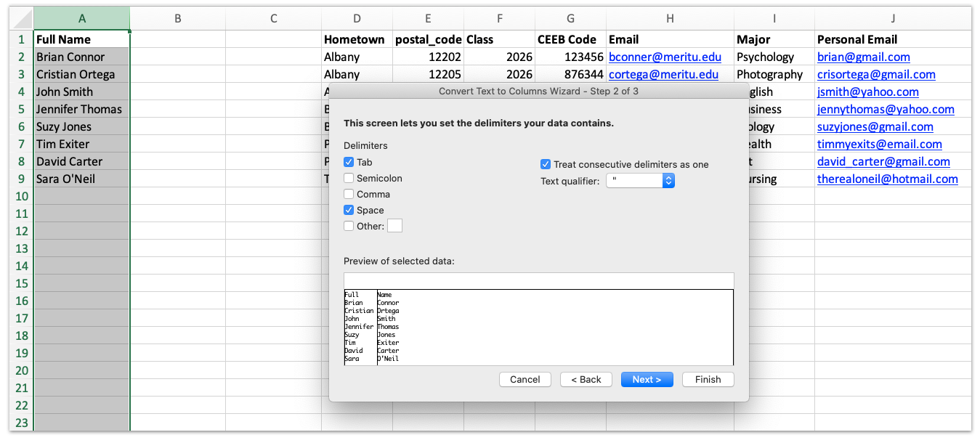Select column B header
The width and height of the screenshot is (980, 443).
coord(177,18)
